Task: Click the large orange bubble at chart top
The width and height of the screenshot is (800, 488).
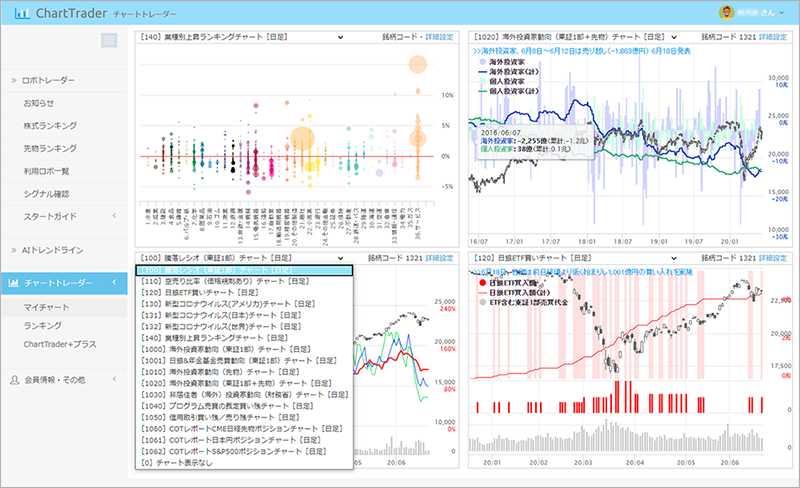Action: 417,64
